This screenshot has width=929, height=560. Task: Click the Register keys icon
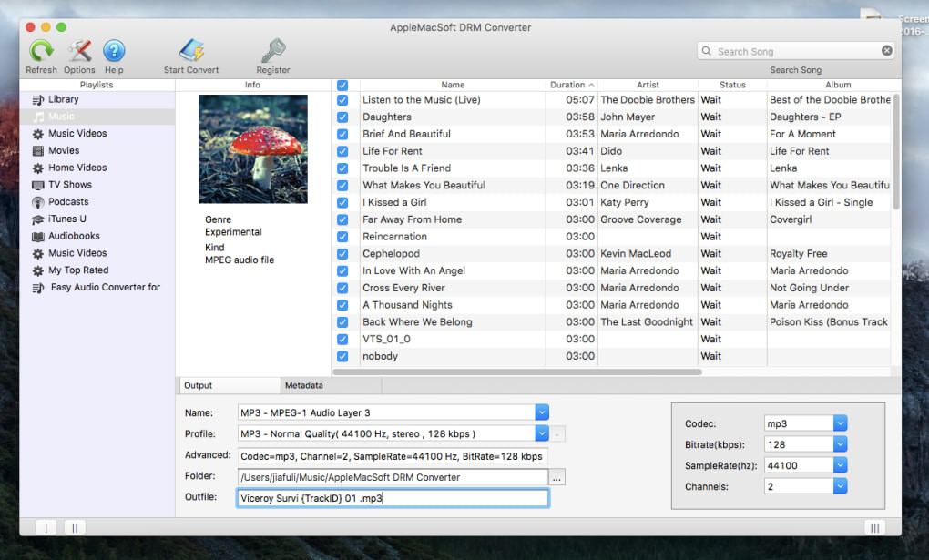[x=273, y=52]
